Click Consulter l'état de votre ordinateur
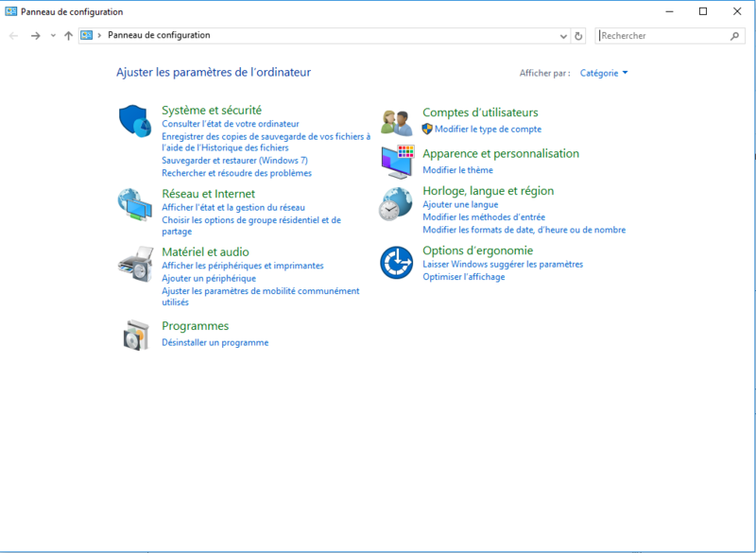This screenshot has height=553, width=756. 231,124
